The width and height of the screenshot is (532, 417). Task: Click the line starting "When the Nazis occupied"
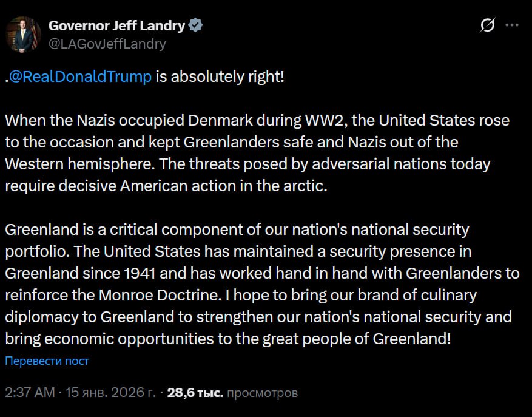pyautogui.click(x=257, y=120)
